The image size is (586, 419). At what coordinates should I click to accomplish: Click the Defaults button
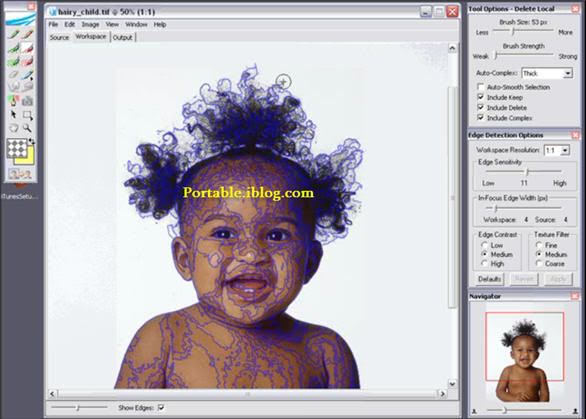click(x=489, y=279)
